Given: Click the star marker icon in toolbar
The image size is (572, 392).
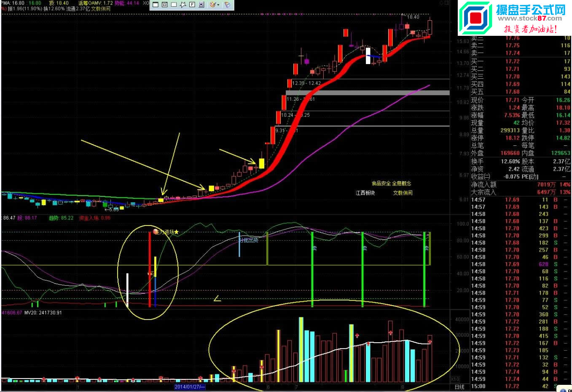Looking at the screenshot, I should (183, 5).
